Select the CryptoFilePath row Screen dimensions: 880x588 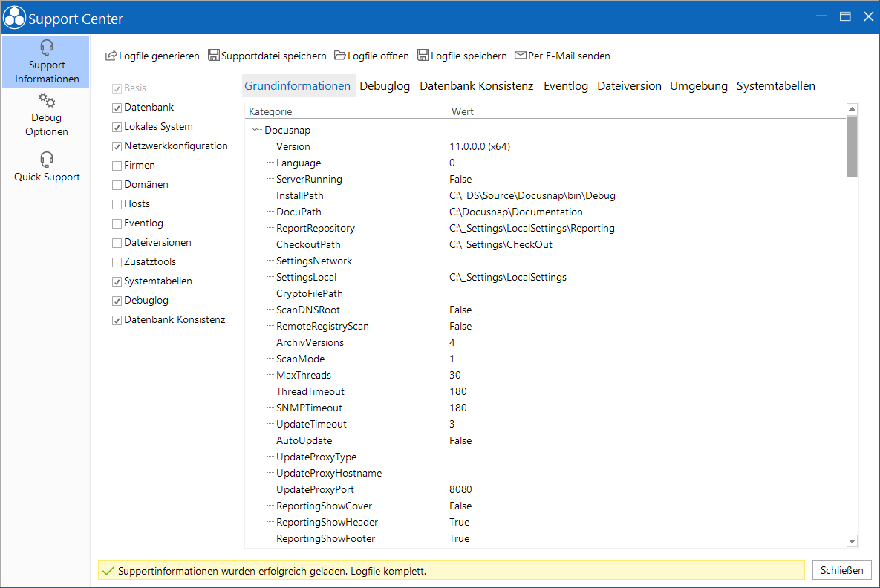click(536, 293)
